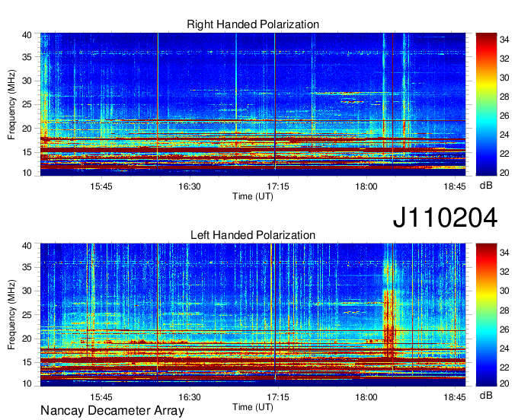Click the 40 MHz tick label on lower plot
Viewport: 518px width, 420px height.
[27, 246]
